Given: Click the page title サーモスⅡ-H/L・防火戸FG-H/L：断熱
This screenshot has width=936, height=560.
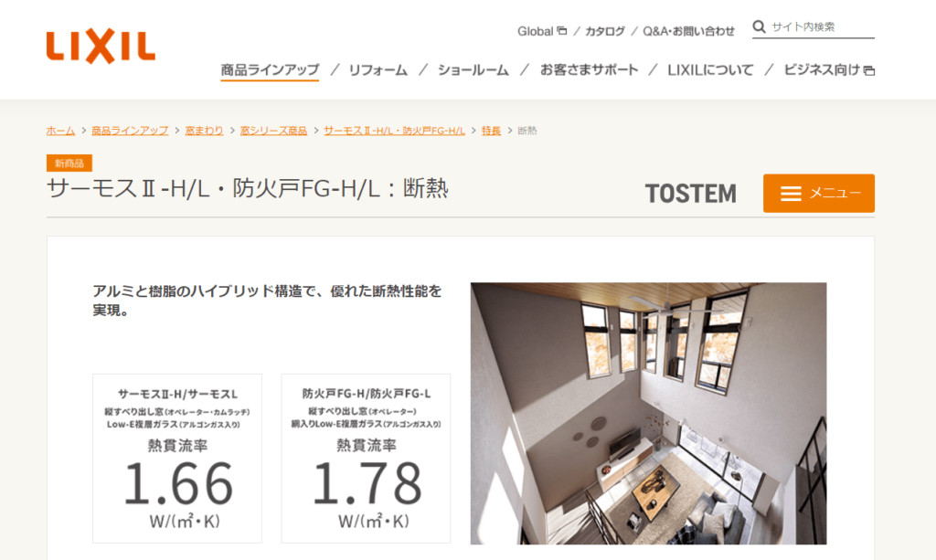Looking at the screenshot, I should (x=247, y=188).
